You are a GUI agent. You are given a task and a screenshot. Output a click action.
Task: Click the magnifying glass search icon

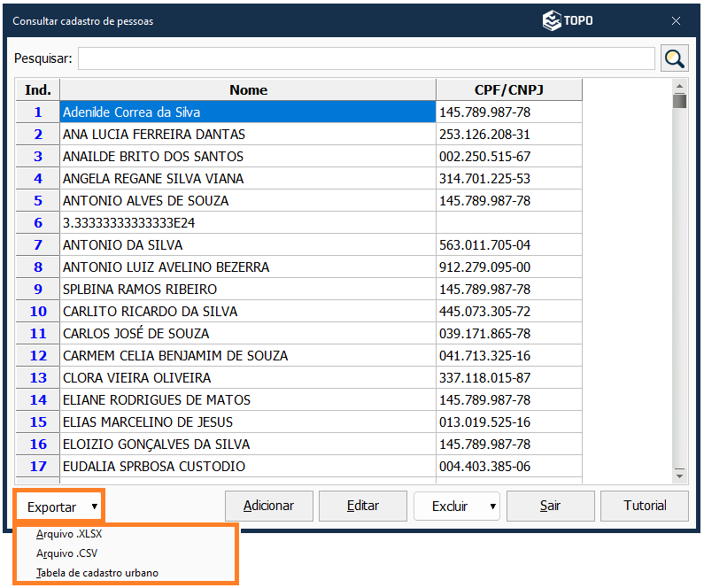(x=675, y=59)
